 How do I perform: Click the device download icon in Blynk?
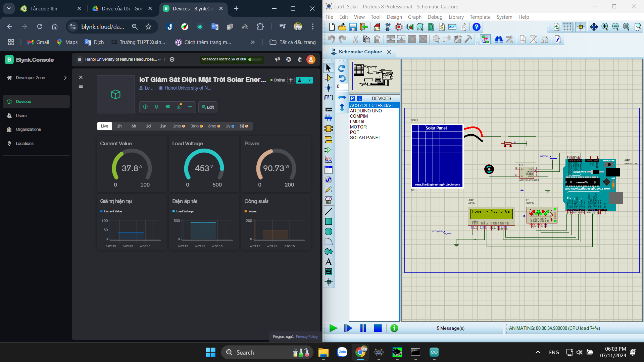(179, 107)
